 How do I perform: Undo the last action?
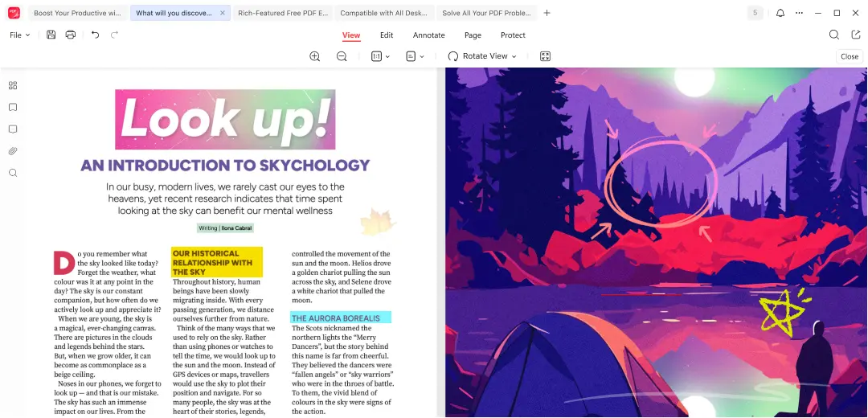95,35
